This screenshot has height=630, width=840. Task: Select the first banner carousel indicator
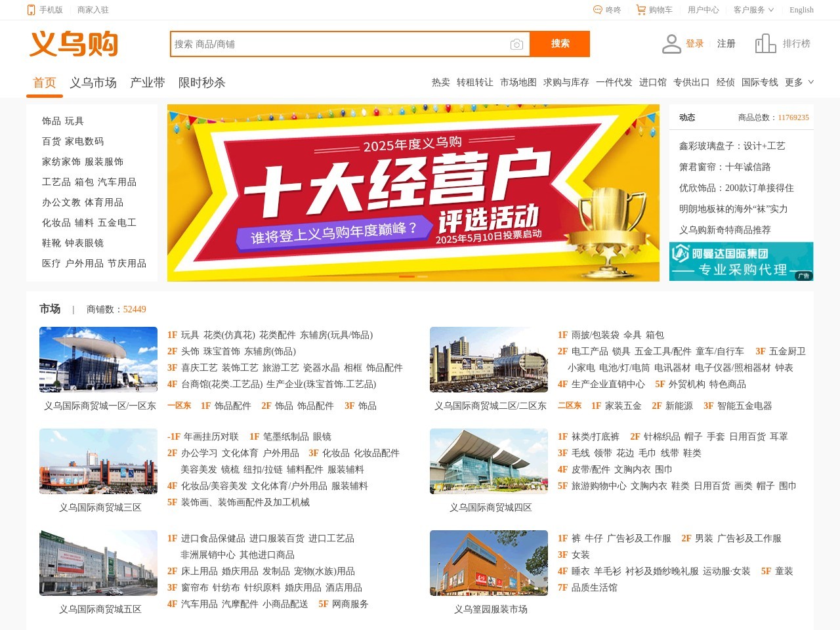(406, 276)
